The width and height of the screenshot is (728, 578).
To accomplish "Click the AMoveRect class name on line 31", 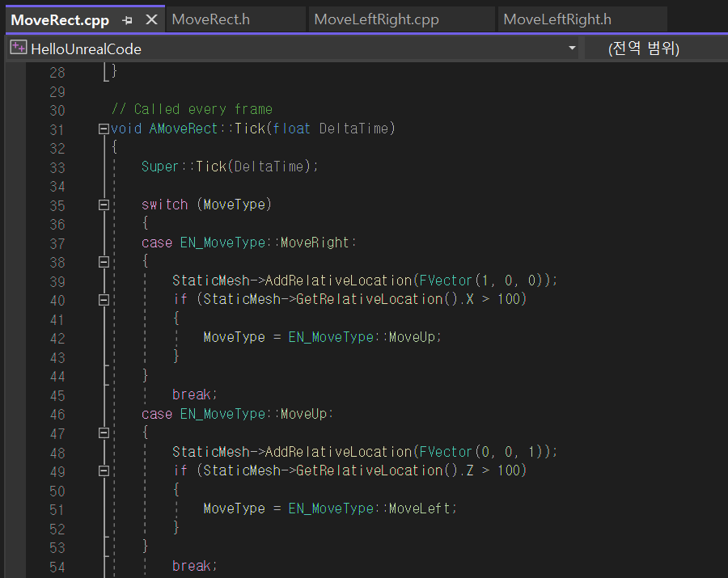I will [184, 129].
